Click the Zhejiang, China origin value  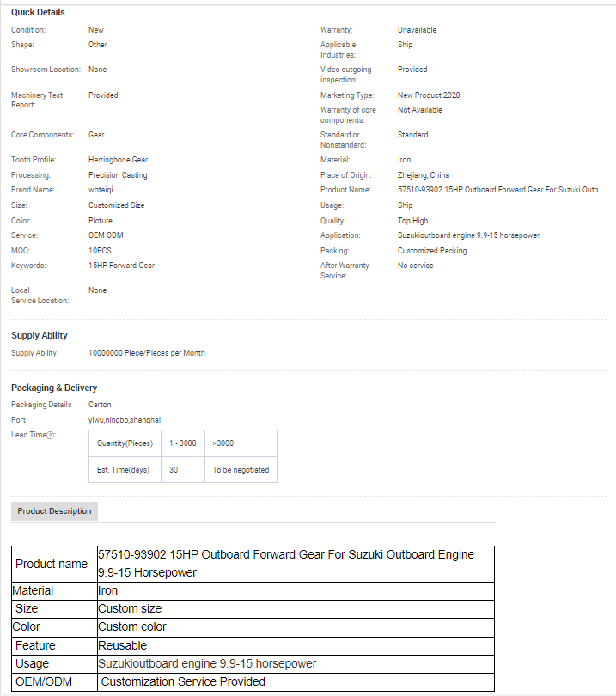pos(423,175)
